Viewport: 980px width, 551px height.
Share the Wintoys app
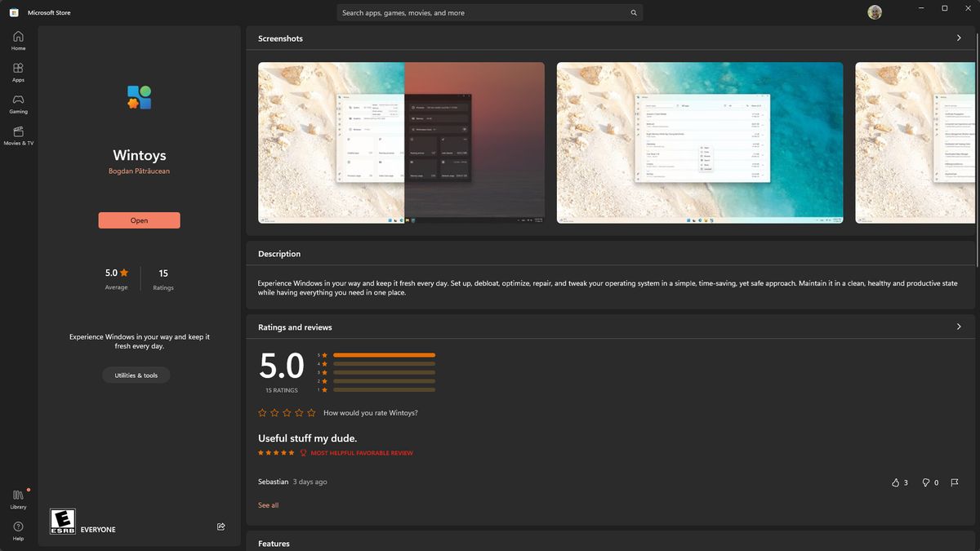220,527
